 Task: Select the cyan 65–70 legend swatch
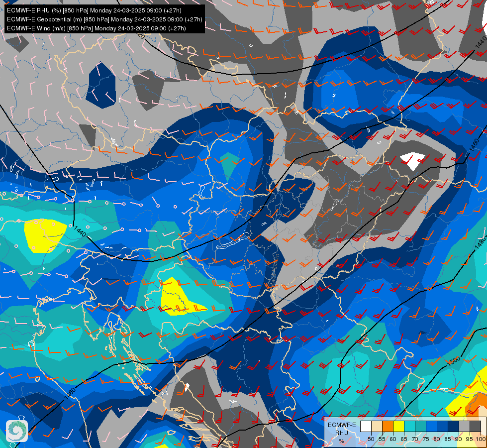[x=410, y=426]
